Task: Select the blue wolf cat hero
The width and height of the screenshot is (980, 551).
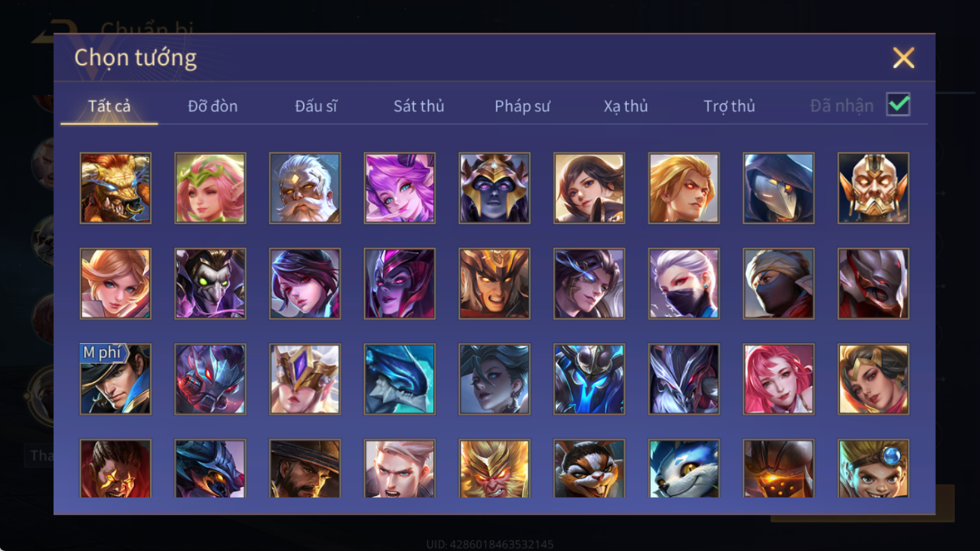Action: (x=684, y=469)
